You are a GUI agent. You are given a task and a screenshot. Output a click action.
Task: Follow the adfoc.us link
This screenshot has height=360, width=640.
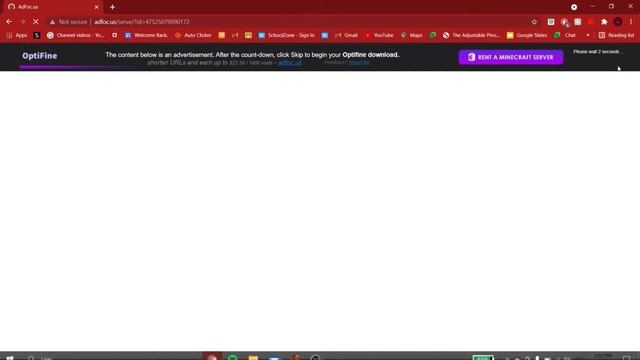click(290, 63)
